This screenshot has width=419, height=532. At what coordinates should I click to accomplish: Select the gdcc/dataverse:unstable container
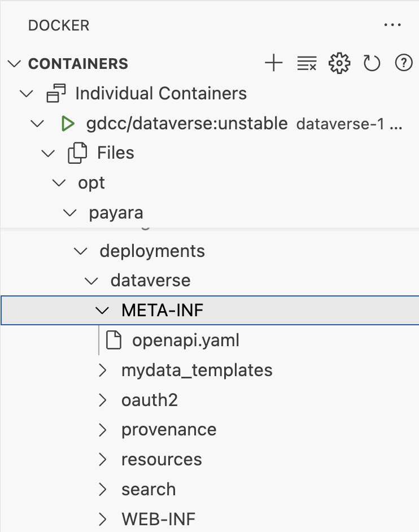tap(187, 123)
